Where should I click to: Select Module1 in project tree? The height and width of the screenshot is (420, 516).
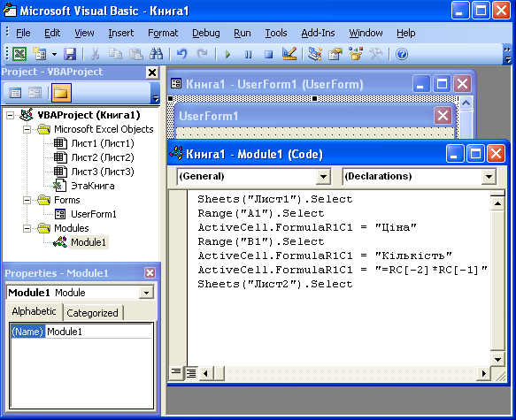89,242
